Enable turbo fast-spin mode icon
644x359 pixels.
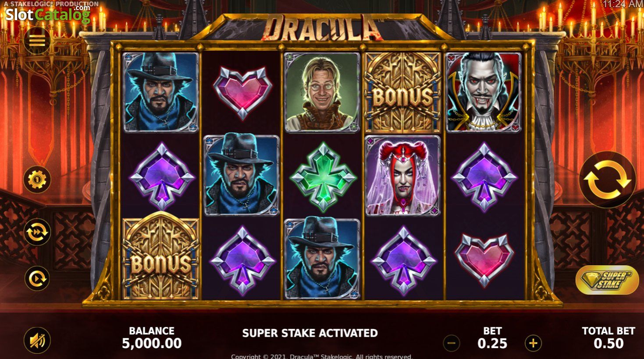(x=37, y=232)
